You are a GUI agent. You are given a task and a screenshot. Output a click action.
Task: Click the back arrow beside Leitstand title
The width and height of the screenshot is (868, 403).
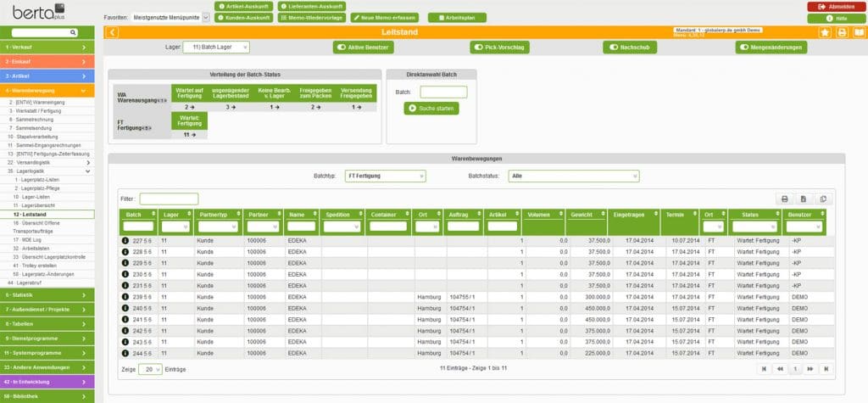114,32
